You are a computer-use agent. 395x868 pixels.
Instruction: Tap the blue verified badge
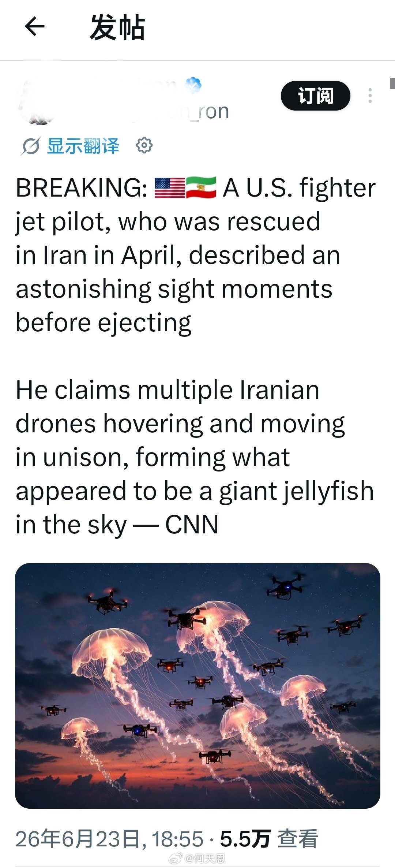[193, 85]
